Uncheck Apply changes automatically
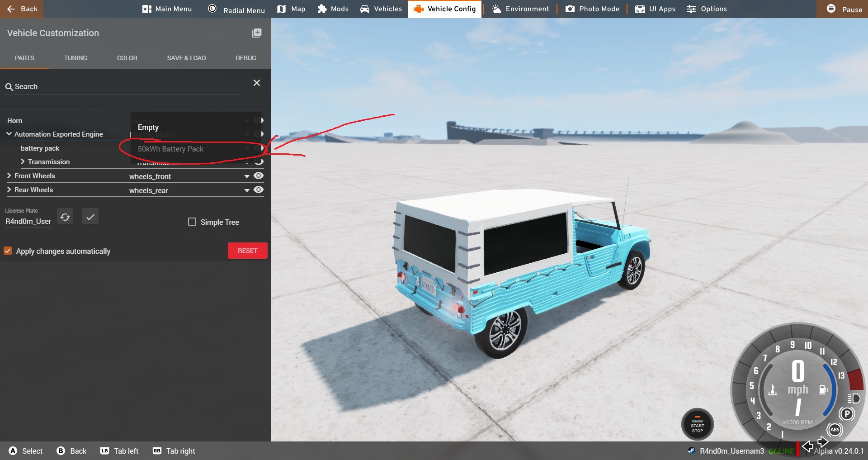Screen dimensions: 868x460 [8, 251]
